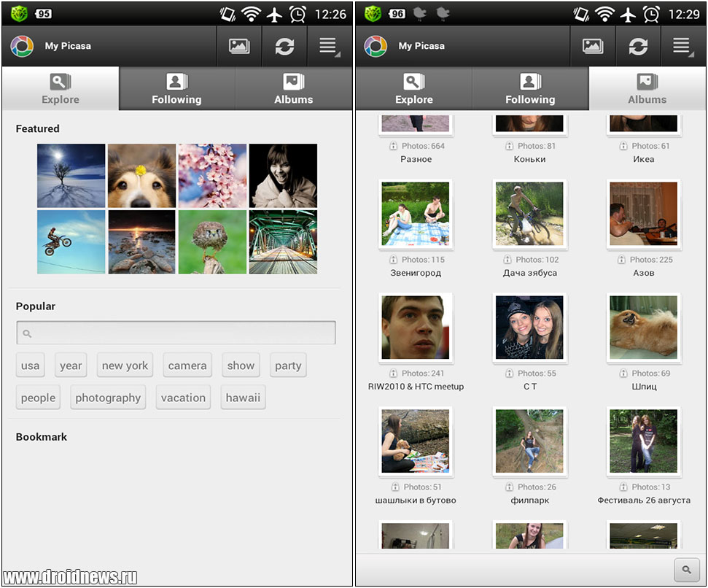Viewport: 708px width, 588px height.
Task: Open the шашлыки в бутово album
Action: coord(416,441)
